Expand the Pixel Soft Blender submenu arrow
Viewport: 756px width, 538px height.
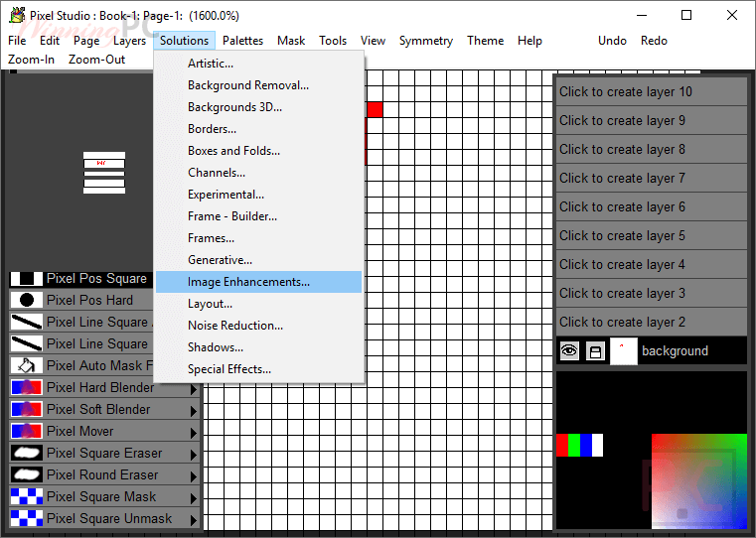point(194,411)
